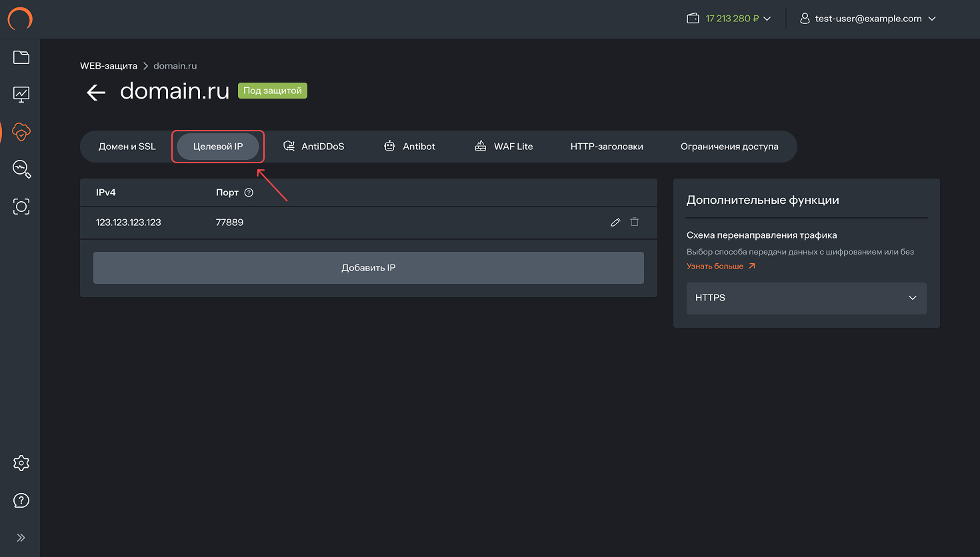
Task: Delete the 123.123.123.123 entry trash icon
Action: pyautogui.click(x=635, y=222)
